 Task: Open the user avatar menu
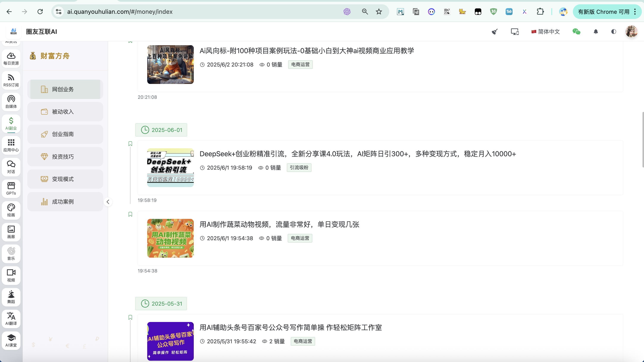(x=631, y=32)
